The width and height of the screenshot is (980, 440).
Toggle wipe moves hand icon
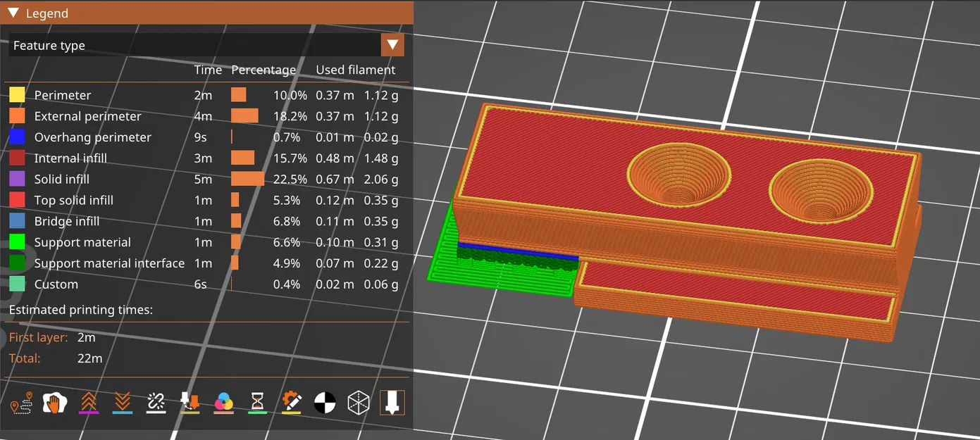pyautogui.click(x=55, y=403)
